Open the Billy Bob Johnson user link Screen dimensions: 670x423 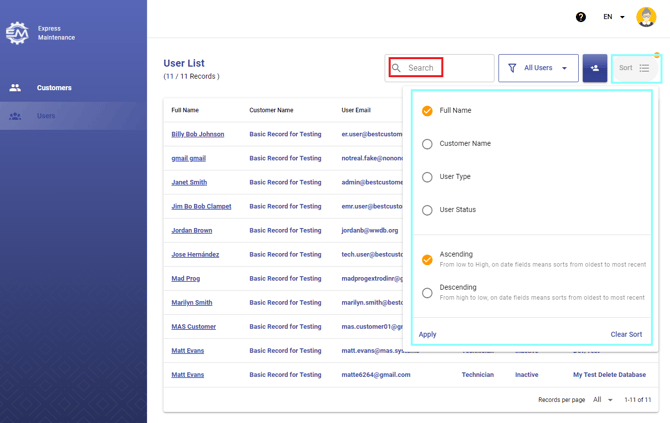click(198, 134)
